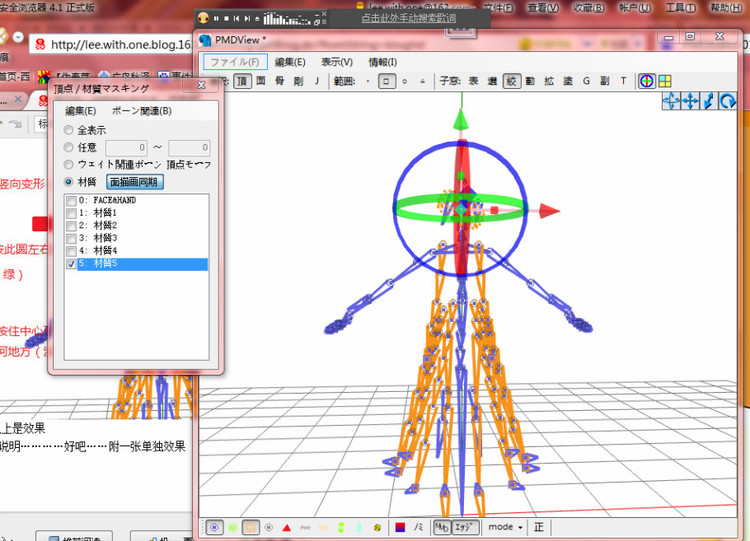Choose the square box range selector

click(x=386, y=81)
